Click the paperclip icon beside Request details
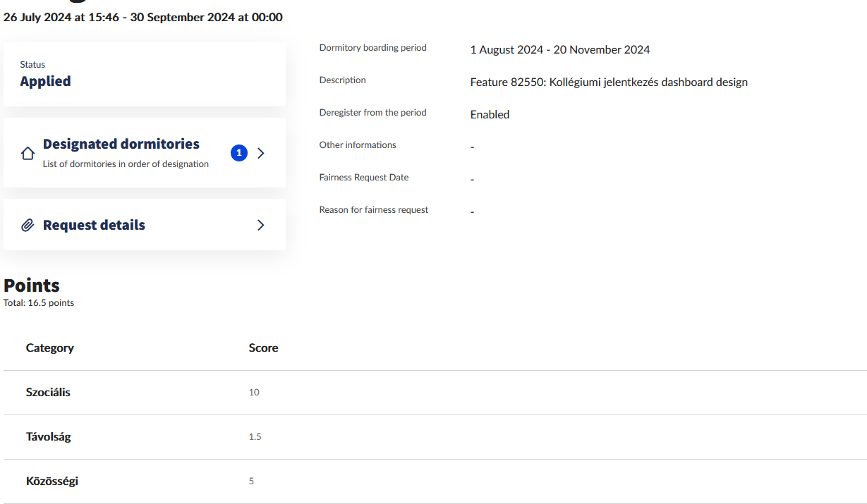The width and height of the screenshot is (867, 504). [28, 226]
